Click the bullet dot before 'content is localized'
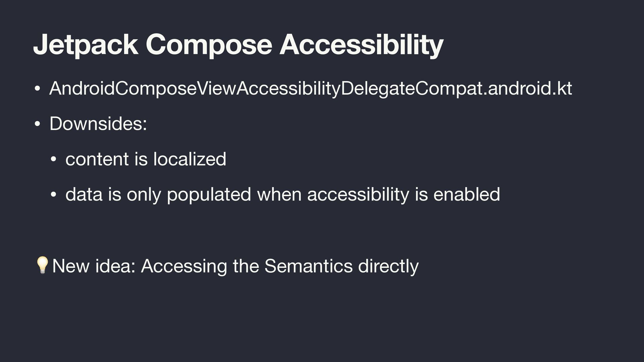 tap(53, 160)
